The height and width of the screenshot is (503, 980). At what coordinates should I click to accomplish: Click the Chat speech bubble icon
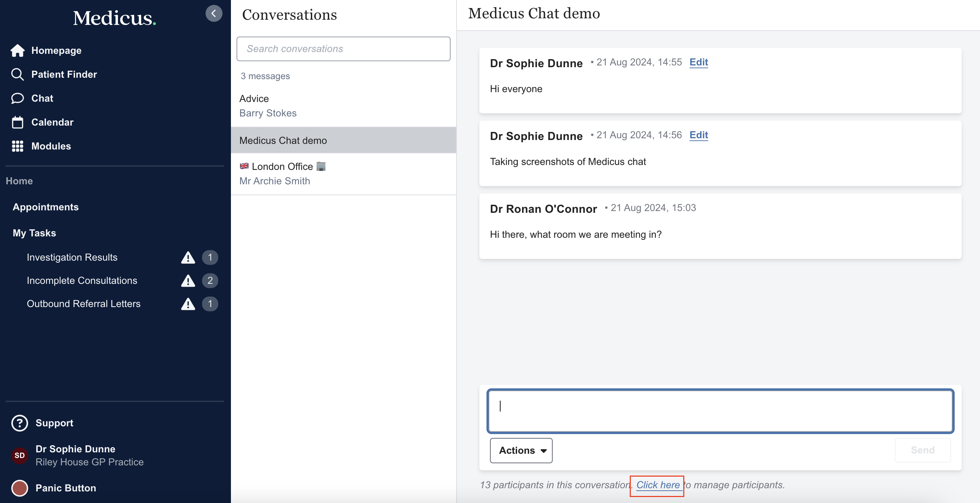tap(18, 98)
